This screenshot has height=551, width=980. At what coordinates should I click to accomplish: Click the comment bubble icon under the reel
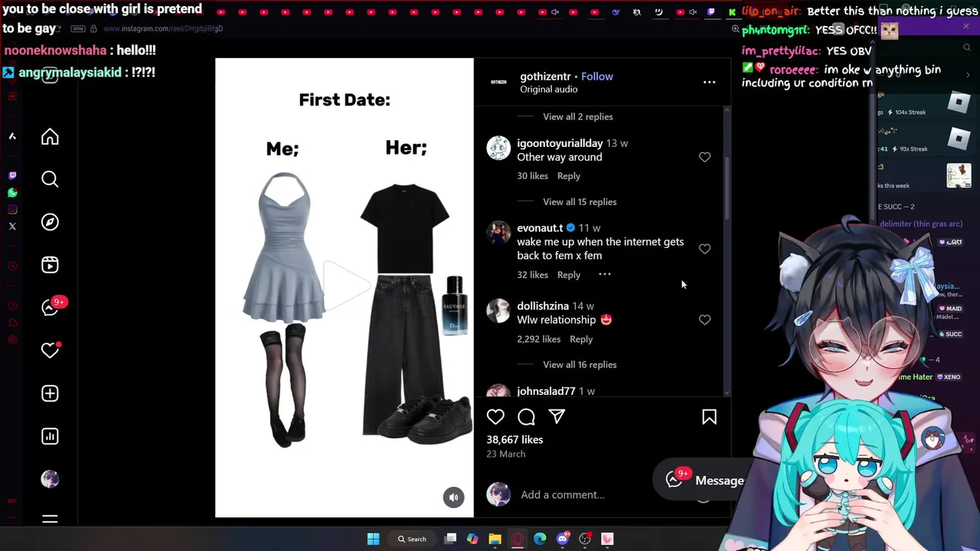coord(526,417)
